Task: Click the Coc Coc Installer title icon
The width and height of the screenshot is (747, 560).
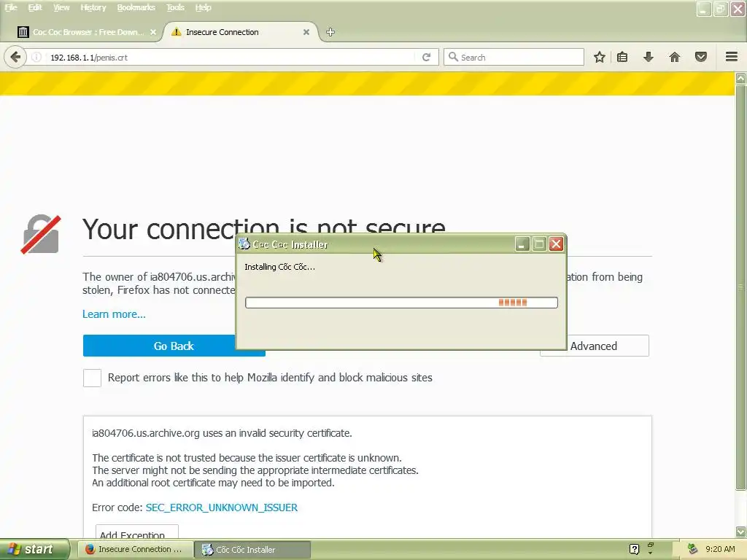Action: tap(244, 244)
